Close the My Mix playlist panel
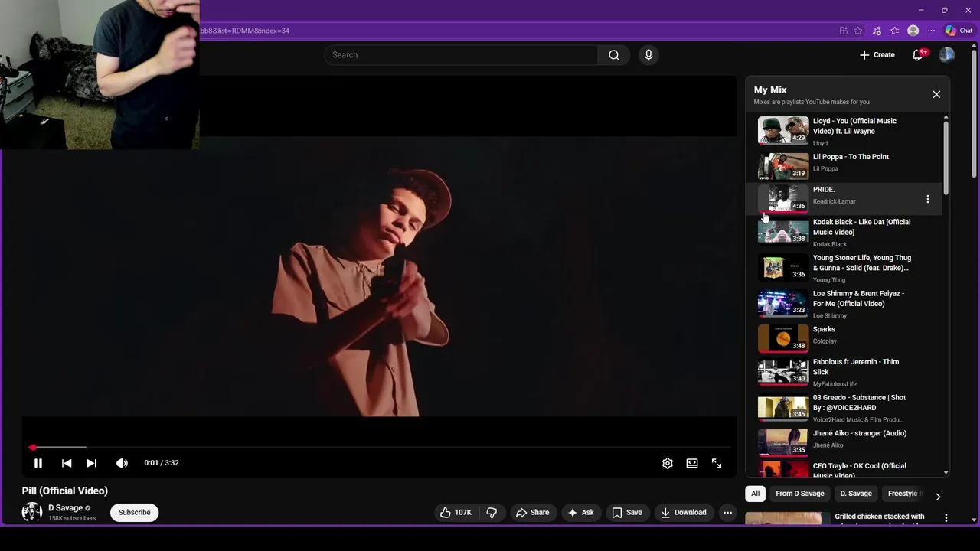This screenshot has width=980, height=551. pyautogui.click(x=936, y=94)
